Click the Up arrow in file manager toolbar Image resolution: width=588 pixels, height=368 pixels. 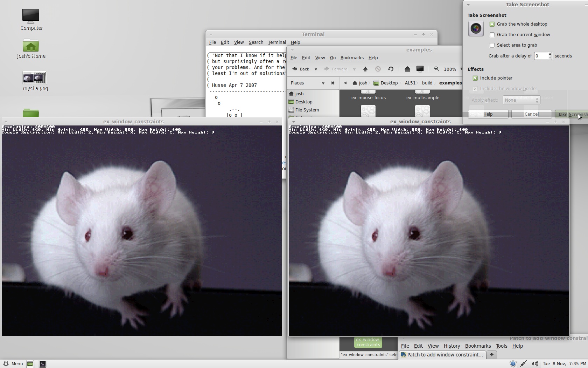365,69
